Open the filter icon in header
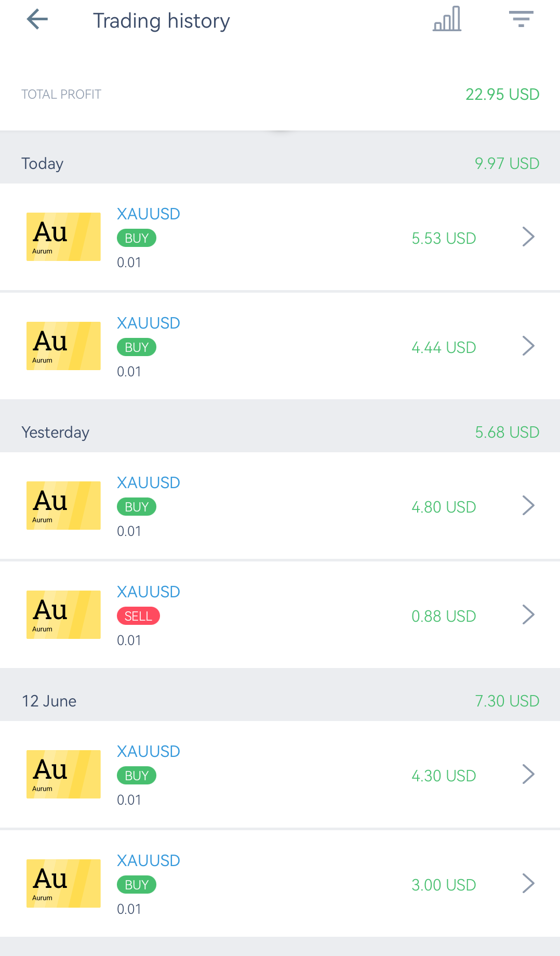Screen dimensions: 560x956 point(521,19)
